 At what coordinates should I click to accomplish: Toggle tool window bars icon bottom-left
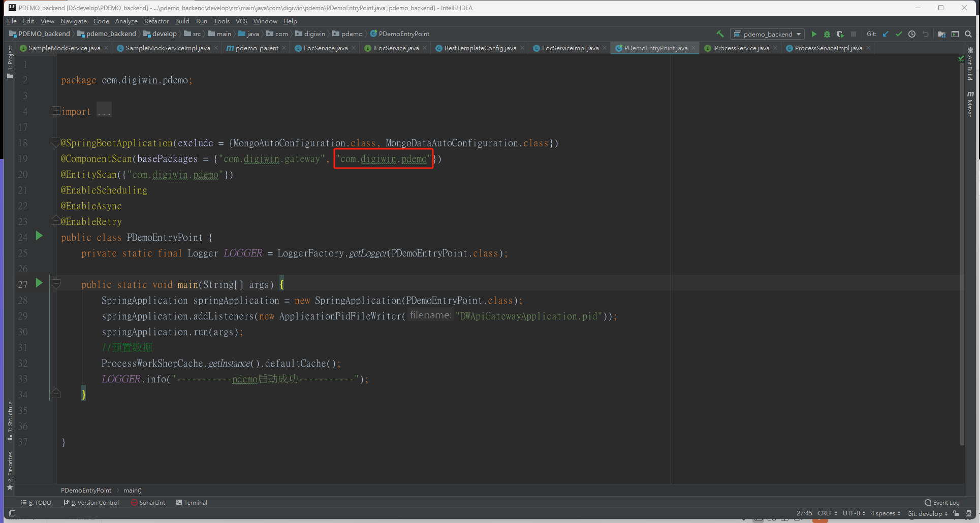click(x=12, y=513)
